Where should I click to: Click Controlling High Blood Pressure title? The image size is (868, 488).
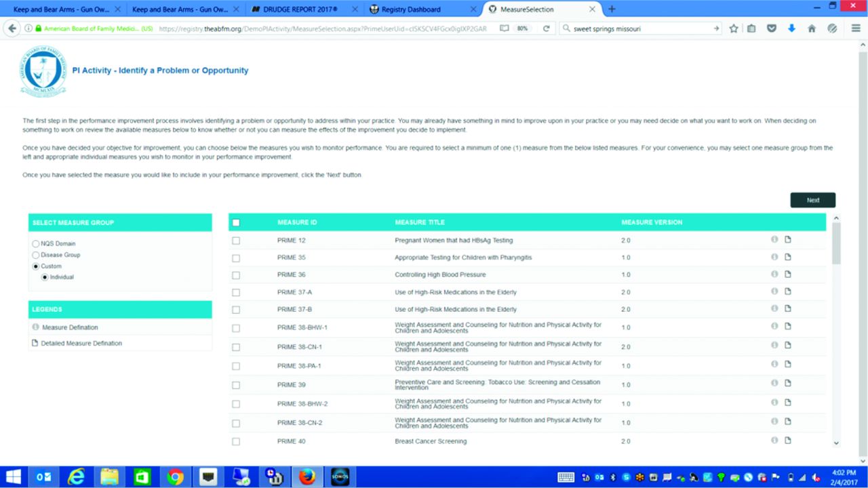[x=440, y=274]
